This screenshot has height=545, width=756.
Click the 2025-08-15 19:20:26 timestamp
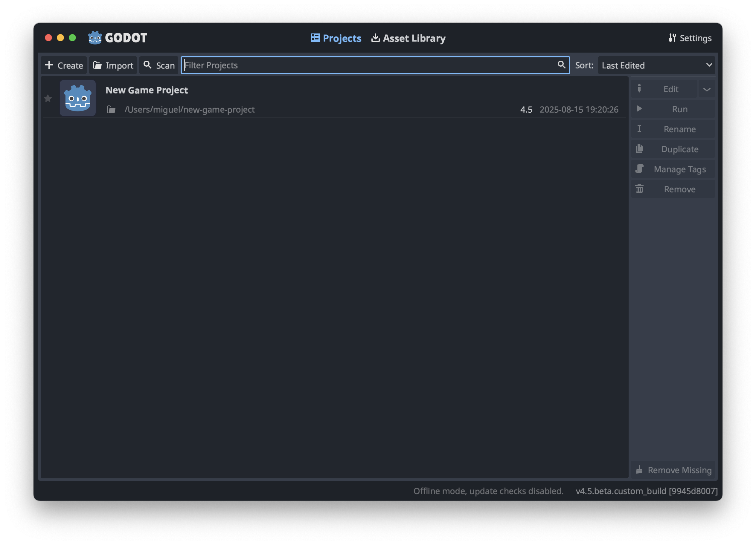tap(579, 110)
